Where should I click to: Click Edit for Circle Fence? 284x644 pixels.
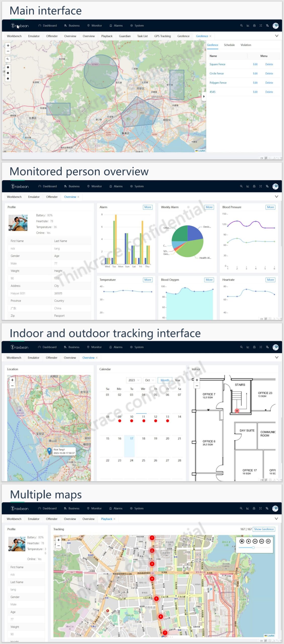(255, 73)
